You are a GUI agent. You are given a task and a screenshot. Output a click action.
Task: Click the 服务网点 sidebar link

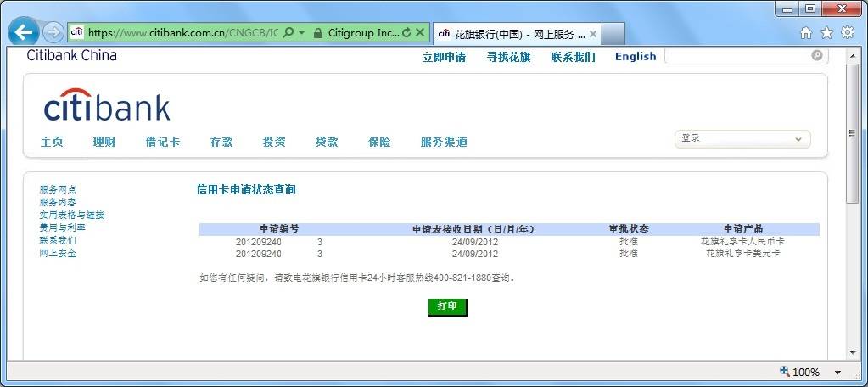58,189
